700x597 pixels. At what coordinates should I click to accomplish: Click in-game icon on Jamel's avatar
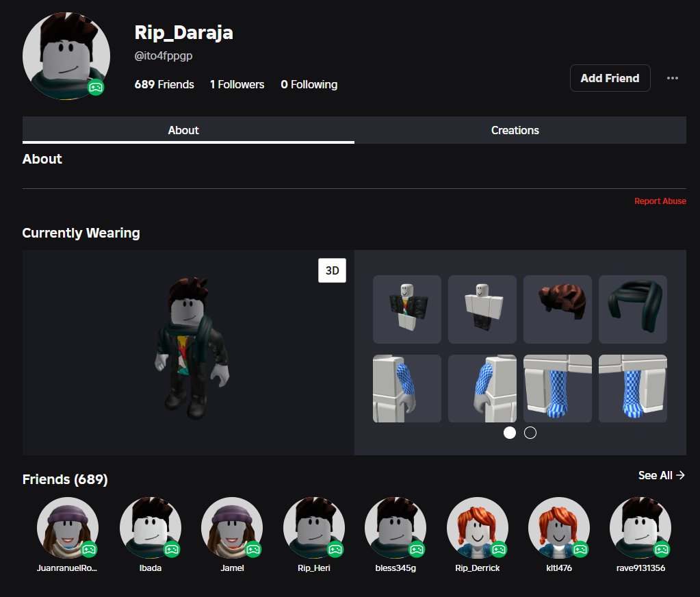pos(254,549)
